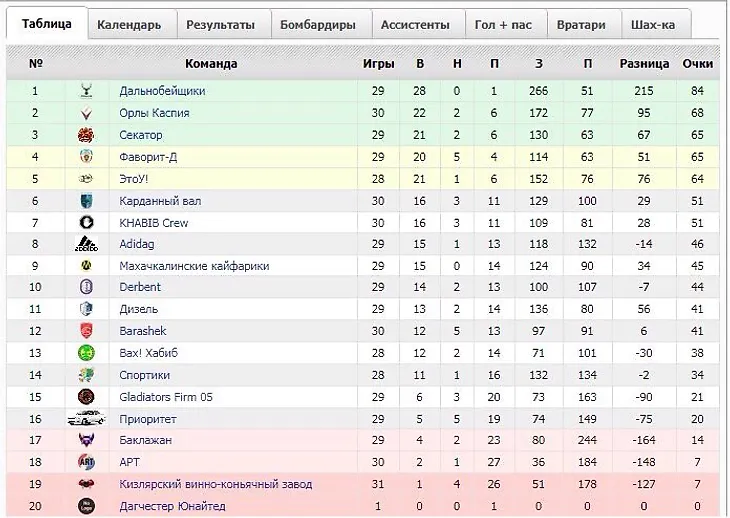Switch to the Календарь tab
Viewport: 730px width, 518px height.
pos(129,25)
